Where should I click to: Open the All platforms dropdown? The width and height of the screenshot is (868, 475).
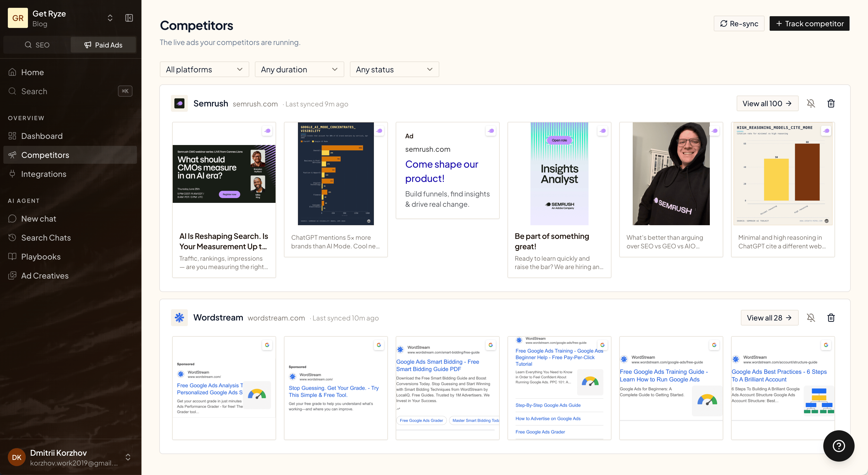pos(204,69)
